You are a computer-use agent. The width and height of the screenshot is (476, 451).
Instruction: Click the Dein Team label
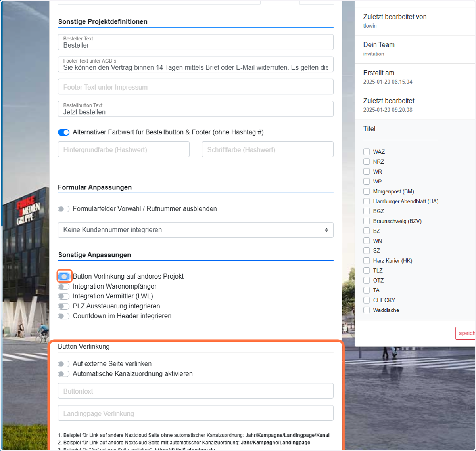tap(379, 45)
